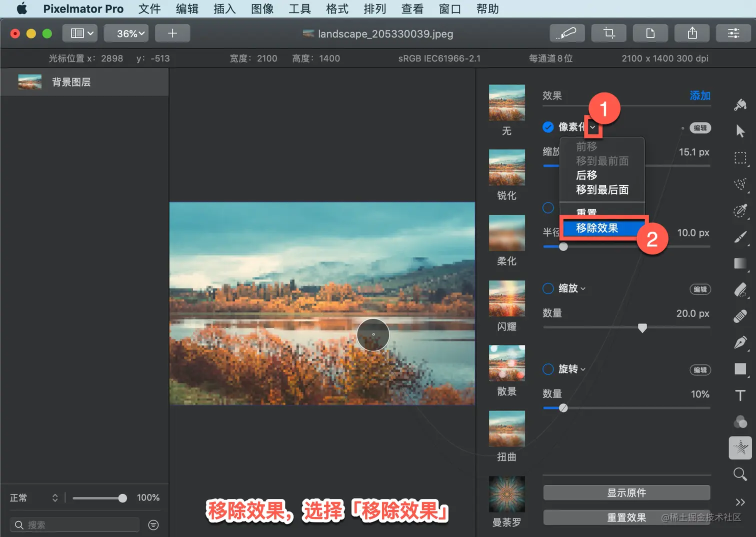Select the Quick Selection tool
756x537 pixels.
(x=740, y=184)
